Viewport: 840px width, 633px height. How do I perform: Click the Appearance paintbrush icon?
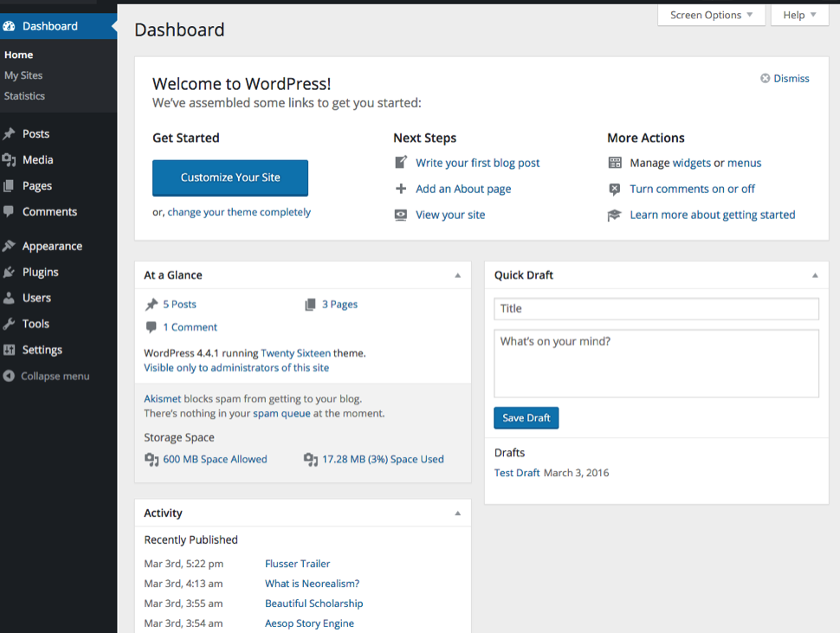[9, 246]
